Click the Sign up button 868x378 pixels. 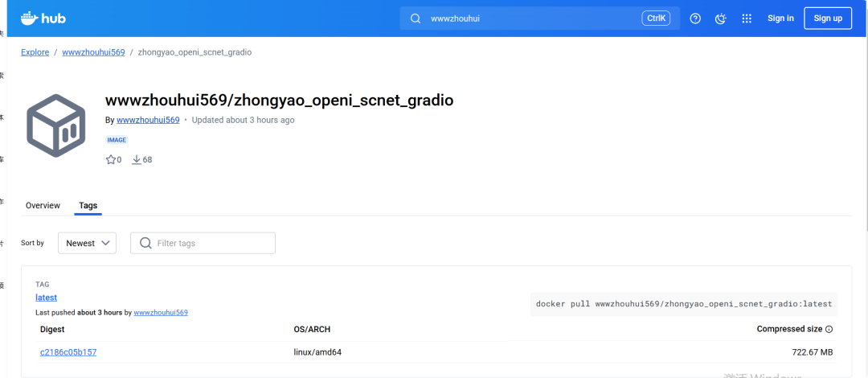pos(828,18)
